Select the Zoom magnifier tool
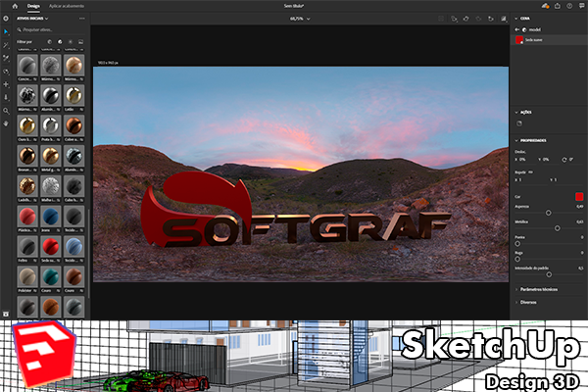 6,111
